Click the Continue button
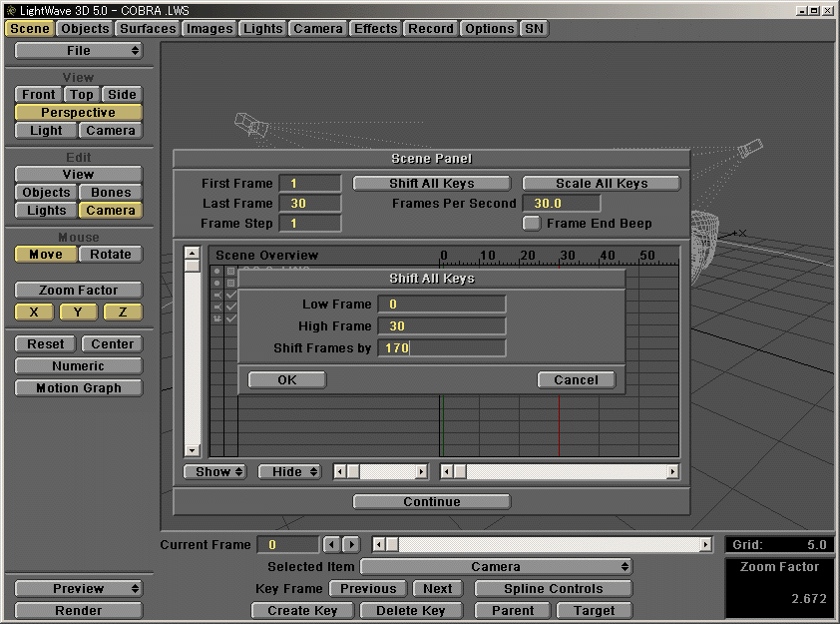 click(x=431, y=500)
